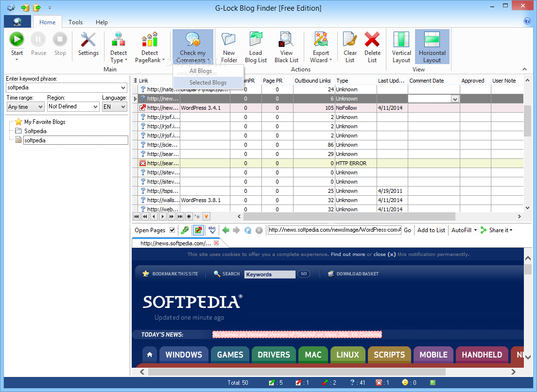Open the Region dropdown
This screenshot has width=537, height=392.
point(96,107)
